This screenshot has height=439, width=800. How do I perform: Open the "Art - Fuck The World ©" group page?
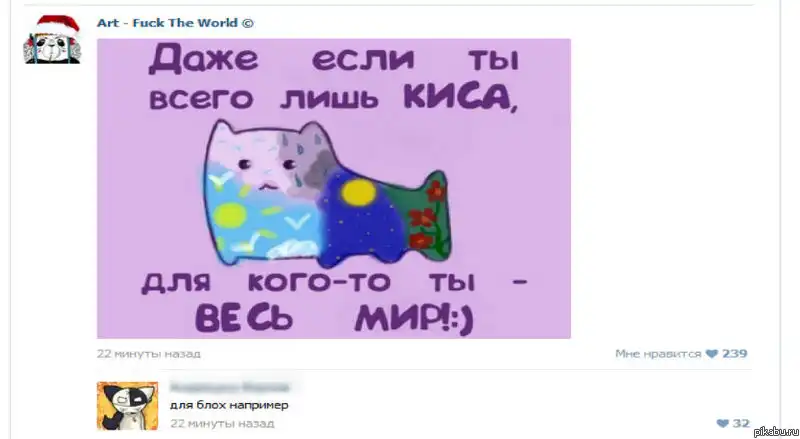(x=175, y=23)
